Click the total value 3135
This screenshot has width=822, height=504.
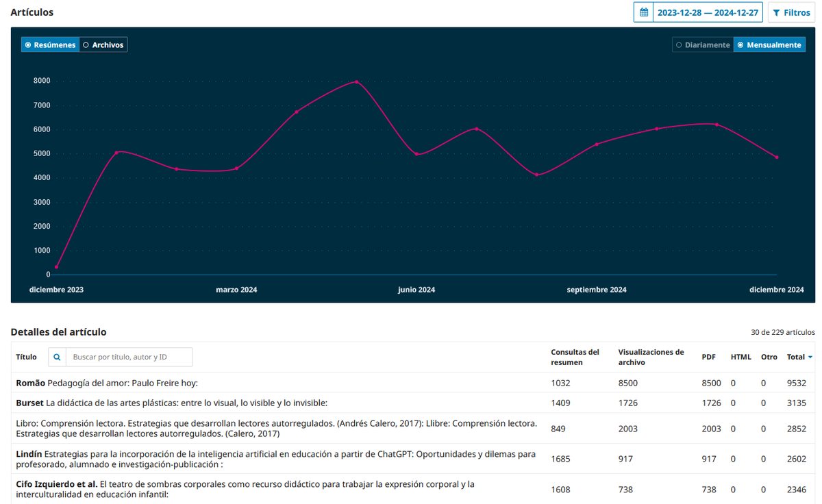797,403
